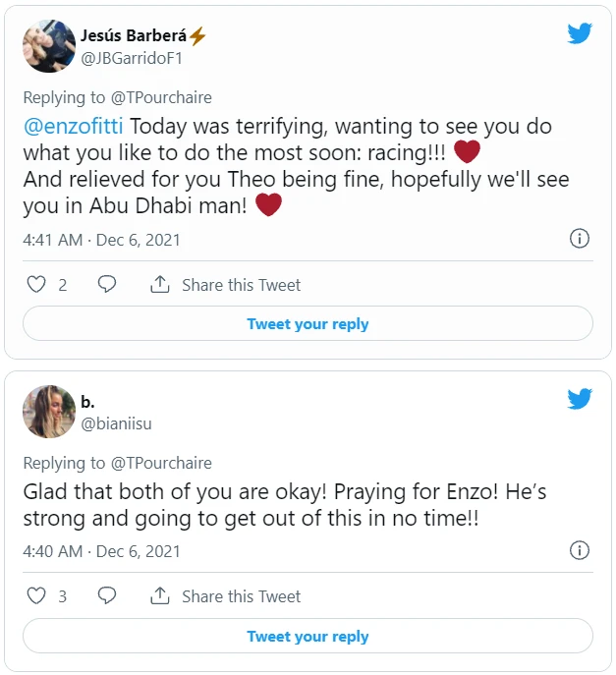The image size is (616, 675).
Task: Click Twitter bird logo in Jesús Barberá tweet
Action: click(x=580, y=33)
